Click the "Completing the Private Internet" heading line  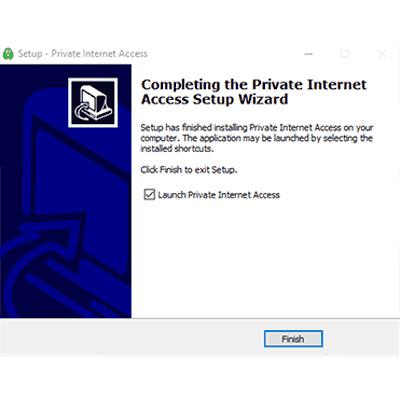254,85
